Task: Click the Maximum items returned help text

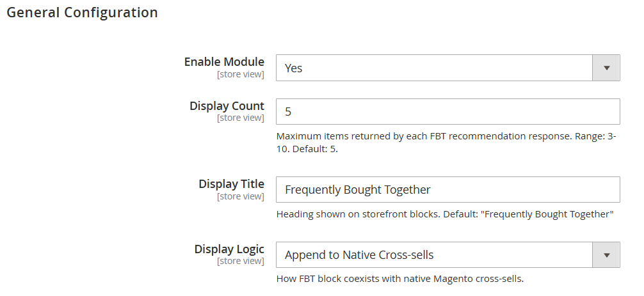Action: click(x=446, y=143)
